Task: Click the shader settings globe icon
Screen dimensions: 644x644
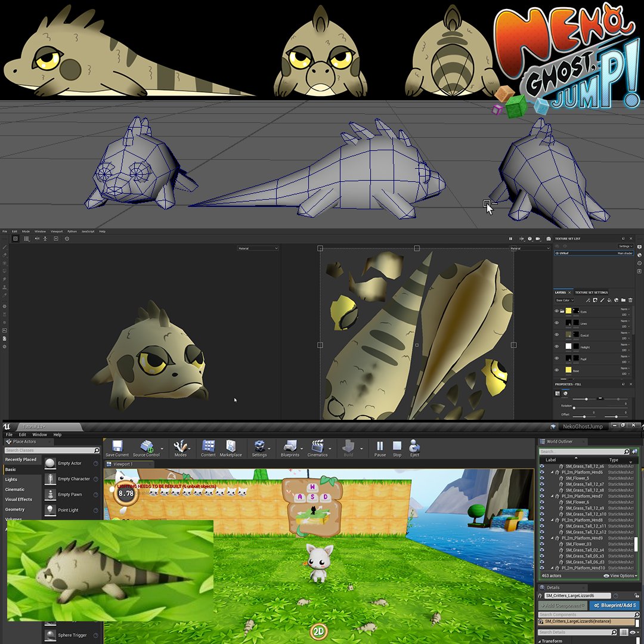Action: pos(639,255)
